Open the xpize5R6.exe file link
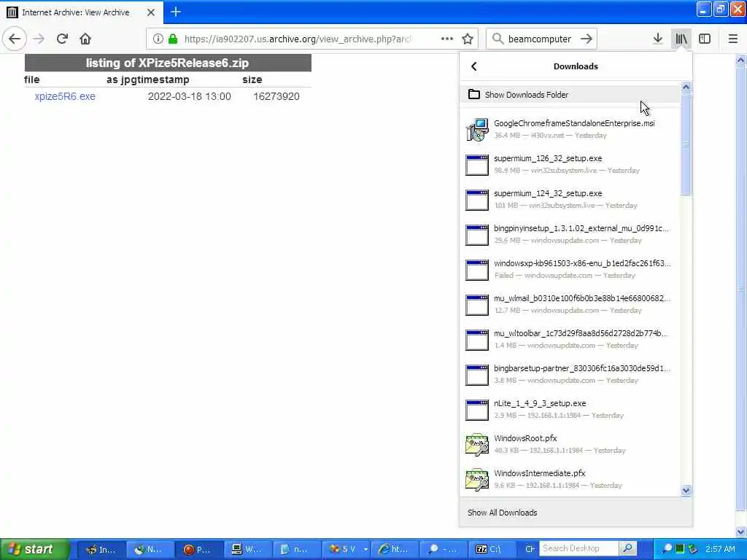The image size is (747, 560). (65, 96)
